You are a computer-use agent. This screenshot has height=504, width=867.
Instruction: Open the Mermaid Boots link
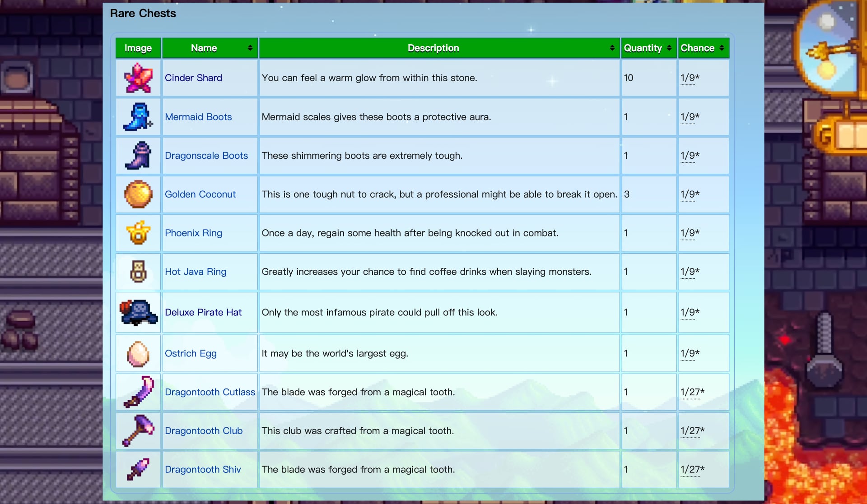(x=198, y=117)
